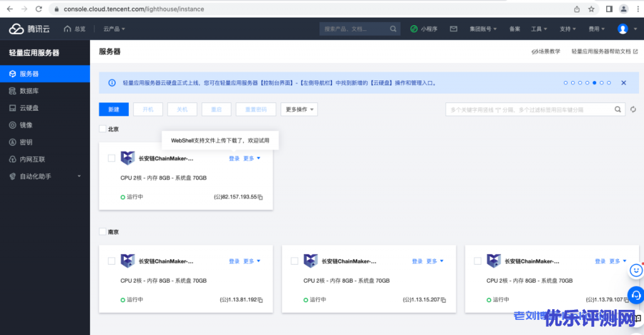
Task: Open the user avatar icon menu
Action: tap(623, 29)
